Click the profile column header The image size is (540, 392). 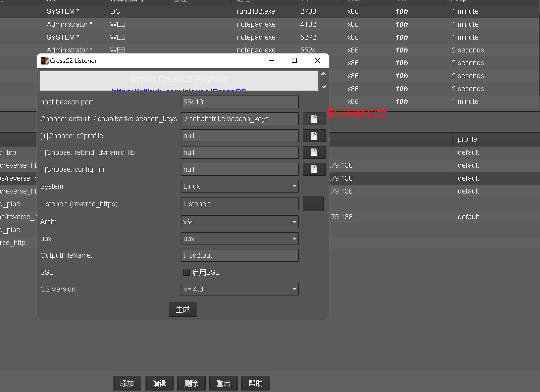(467, 139)
